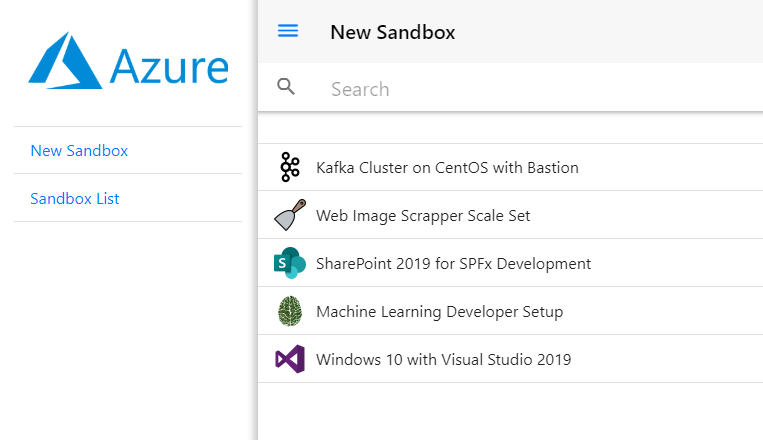763x440 pixels.
Task: Choose Web Image Scrapper Scale Set
Action: (423, 216)
